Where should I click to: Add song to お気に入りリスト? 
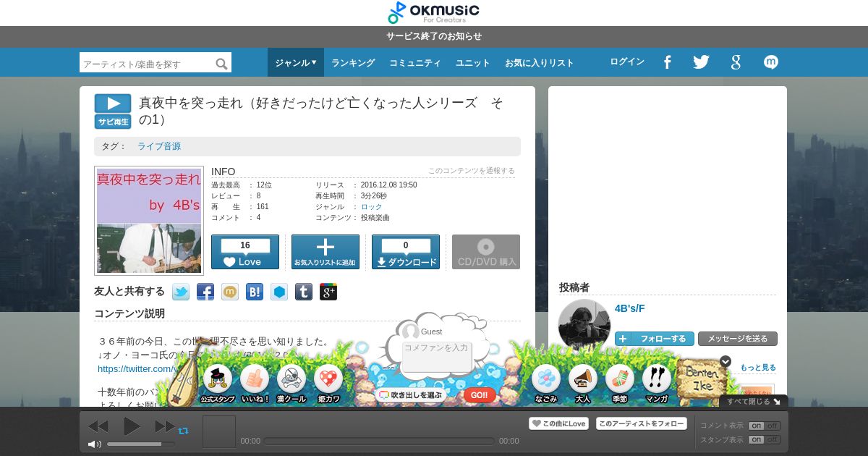coord(325,252)
